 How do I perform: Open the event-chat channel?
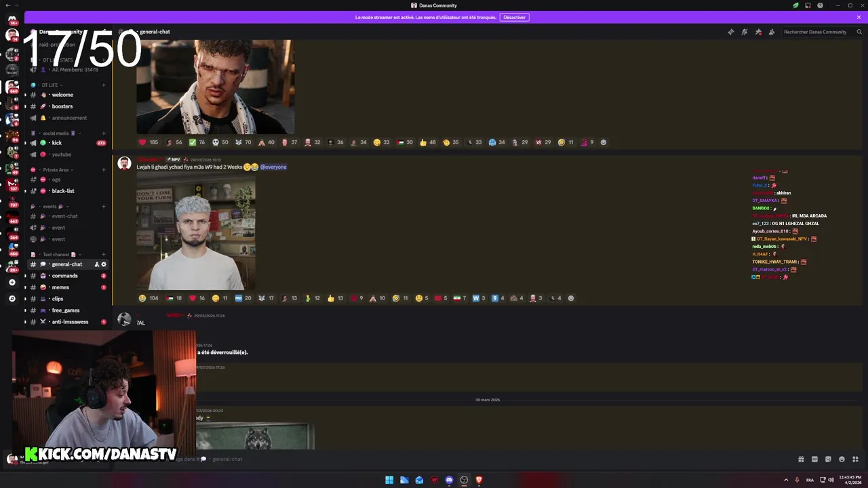click(x=66, y=216)
